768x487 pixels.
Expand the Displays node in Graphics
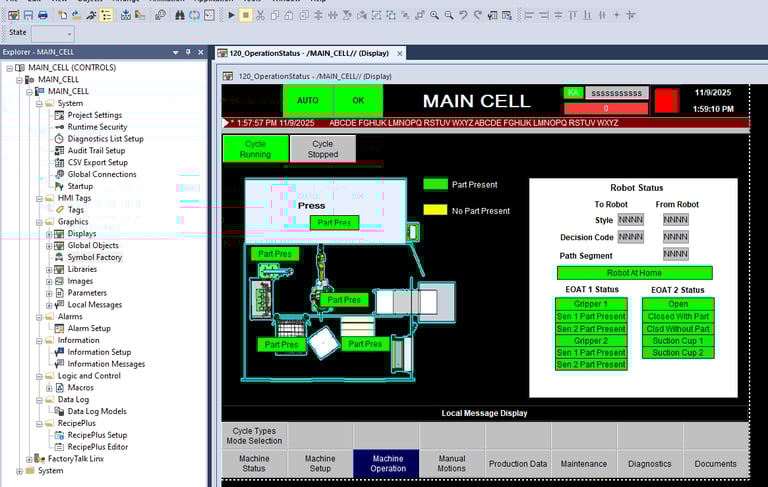[49, 234]
